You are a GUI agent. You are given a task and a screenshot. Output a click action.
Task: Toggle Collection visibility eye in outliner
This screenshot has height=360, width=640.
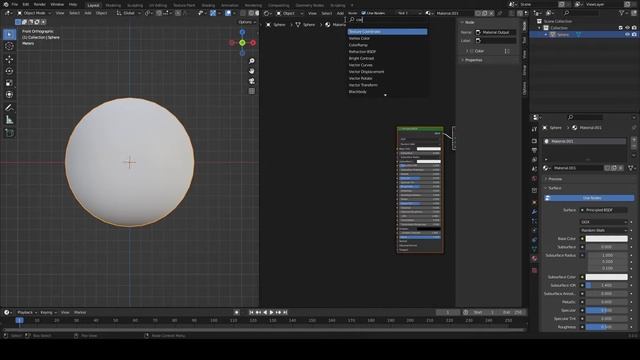coord(627,28)
